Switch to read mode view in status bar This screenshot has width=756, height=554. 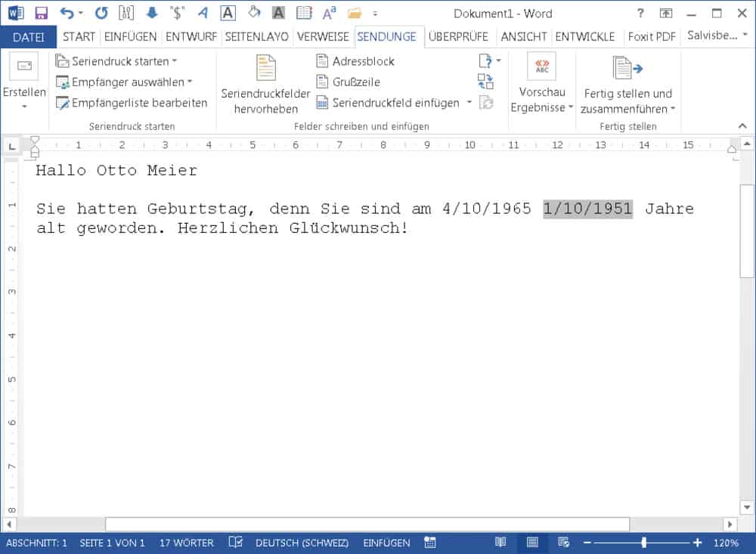[500, 543]
